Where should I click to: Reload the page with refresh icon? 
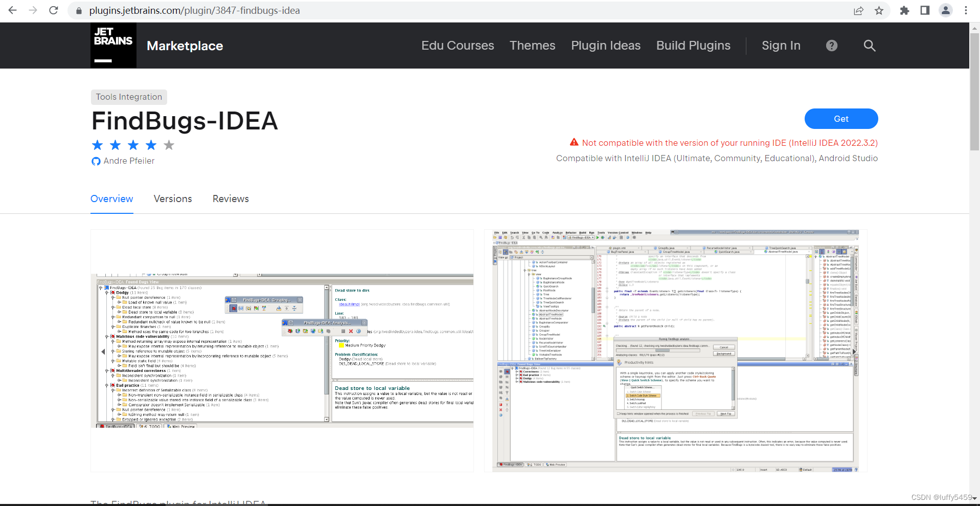(54, 10)
